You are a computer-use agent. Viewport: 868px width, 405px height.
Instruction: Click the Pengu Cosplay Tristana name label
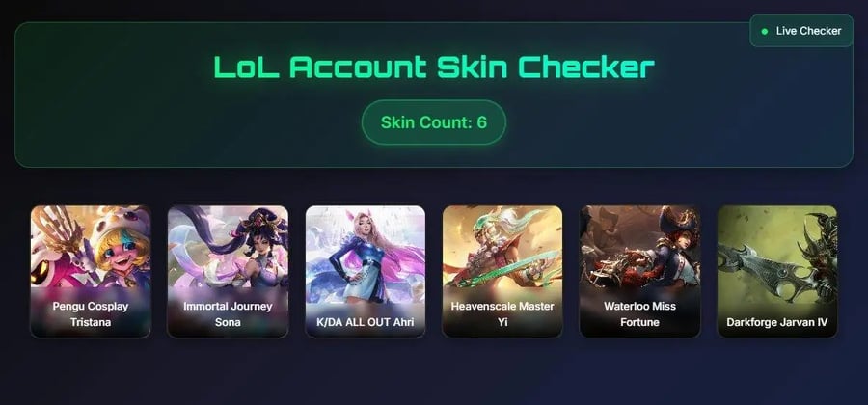(x=91, y=313)
